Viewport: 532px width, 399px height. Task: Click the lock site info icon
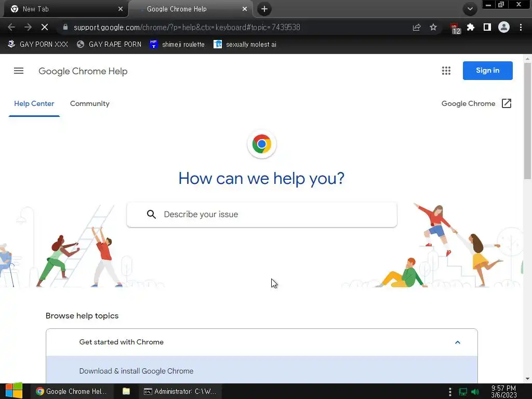coord(65,27)
